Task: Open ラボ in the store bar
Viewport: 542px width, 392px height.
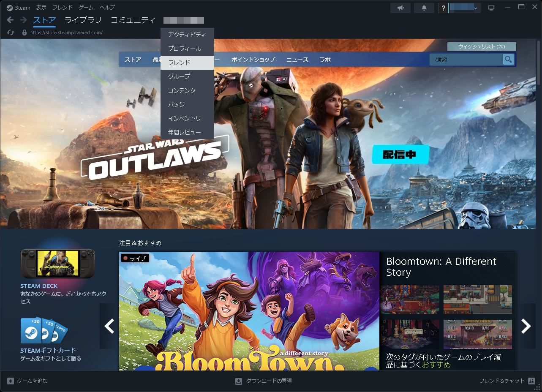Action: (325, 60)
